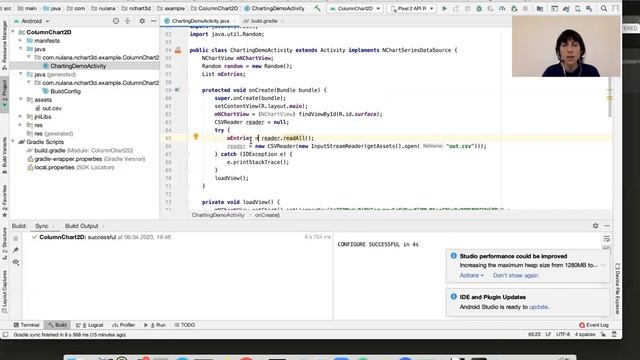Toggle the Project tool window strip button
The height and width of the screenshot is (360, 640).
tap(4, 93)
